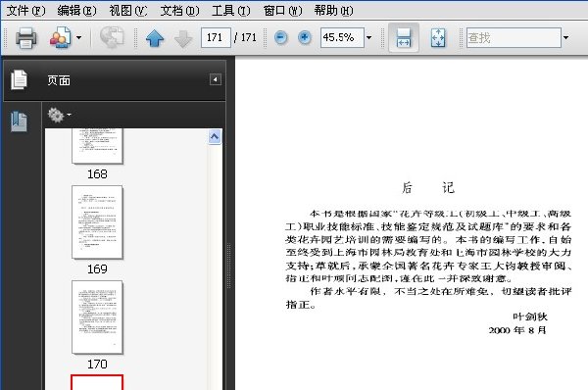
Task: Open the zoom percentage dropdown arrow
Action: click(x=369, y=37)
